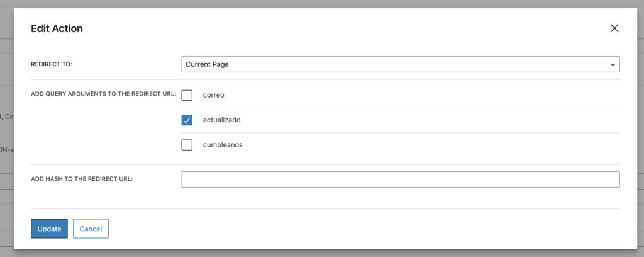This screenshot has height=257, width=644.
Task: Click the cumpleanos label text
Action: (223, 145)
